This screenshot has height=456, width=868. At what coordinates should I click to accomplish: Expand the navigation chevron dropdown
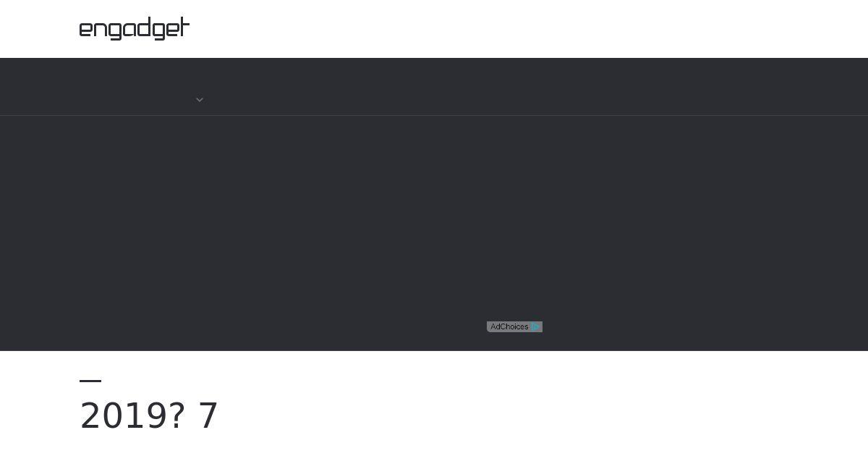(200, 100)
